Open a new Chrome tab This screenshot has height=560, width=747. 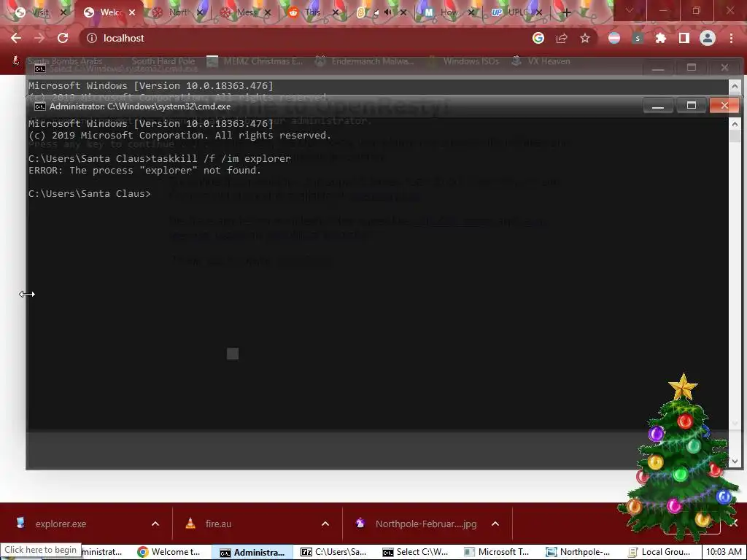click(566, 13)
